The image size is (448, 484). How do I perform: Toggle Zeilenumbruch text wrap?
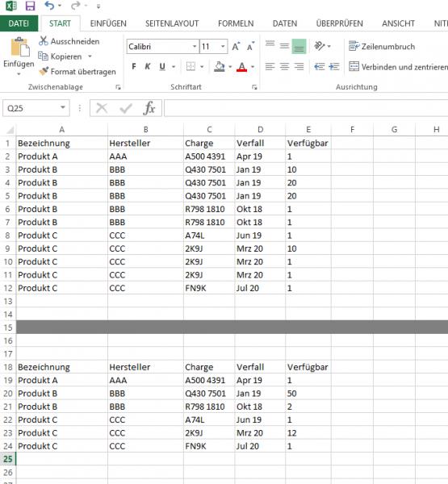[382, 47]
